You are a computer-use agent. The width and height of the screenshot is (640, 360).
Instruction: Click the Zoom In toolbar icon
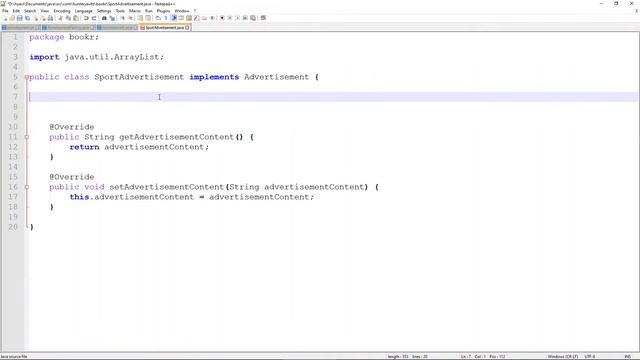[x=122, y=18]
